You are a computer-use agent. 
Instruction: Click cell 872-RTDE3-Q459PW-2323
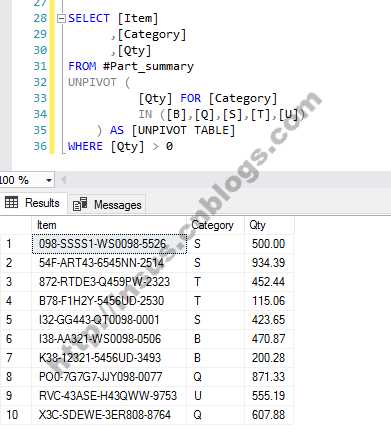[109, 282]
